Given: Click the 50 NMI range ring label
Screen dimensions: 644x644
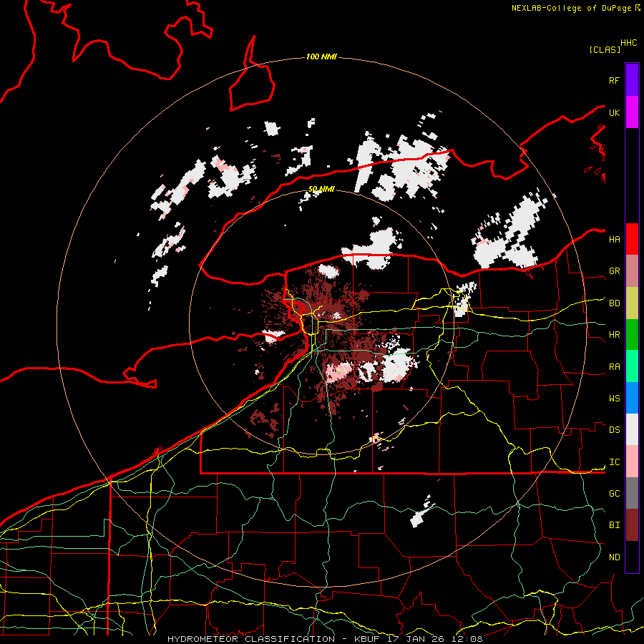Looking at the screenshot, I should (321, 189).
